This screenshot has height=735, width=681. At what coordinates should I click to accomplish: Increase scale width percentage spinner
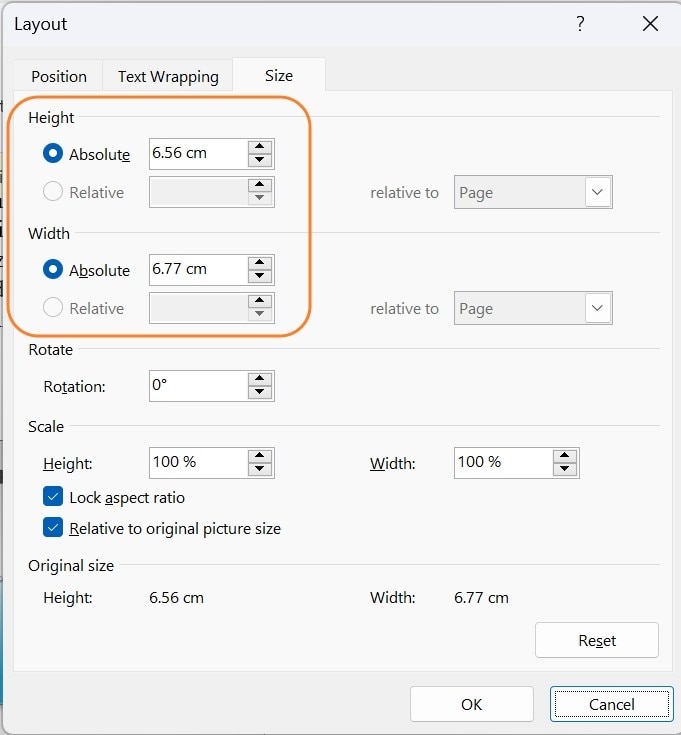pyautogui.click(x=565, y=456)
